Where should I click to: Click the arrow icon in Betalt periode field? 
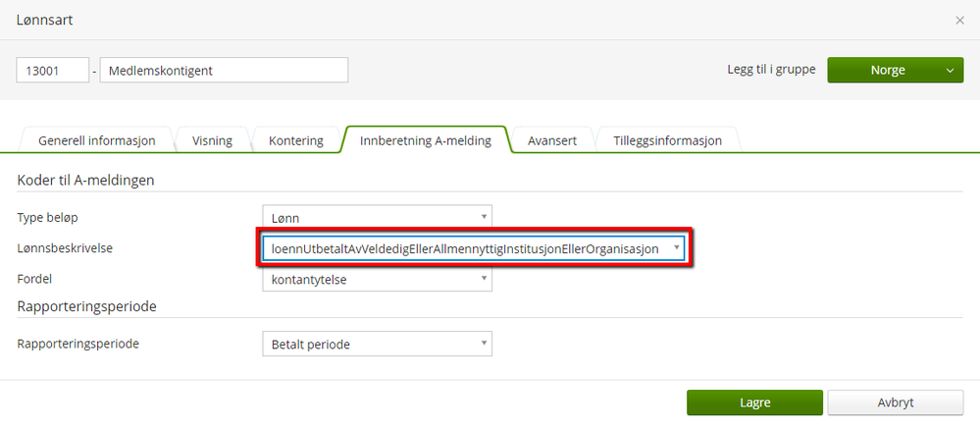pos(484,344)
